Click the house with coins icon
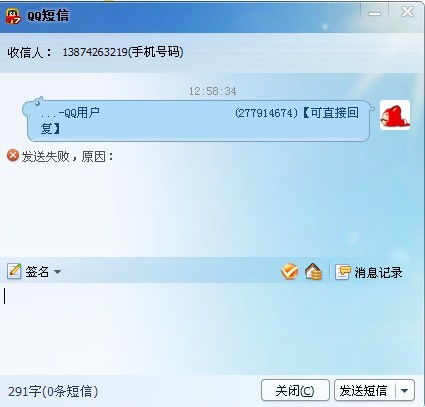 tap(313, 272)
